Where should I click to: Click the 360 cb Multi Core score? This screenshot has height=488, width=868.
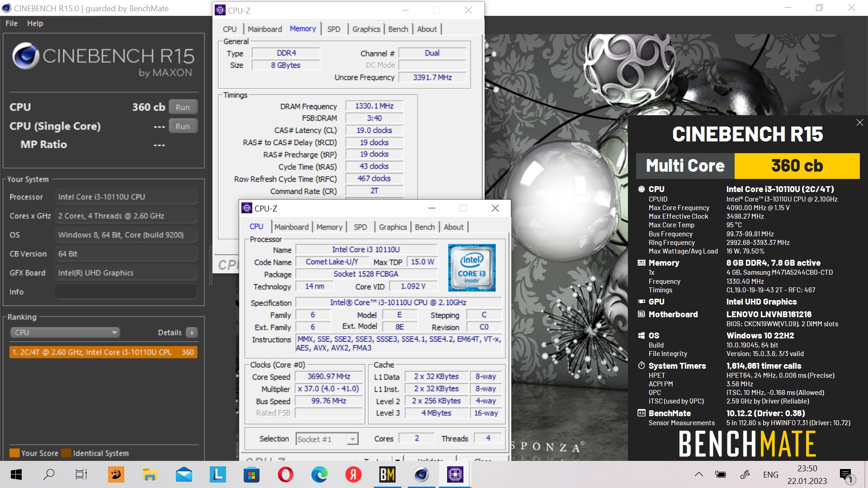[797, 166]
